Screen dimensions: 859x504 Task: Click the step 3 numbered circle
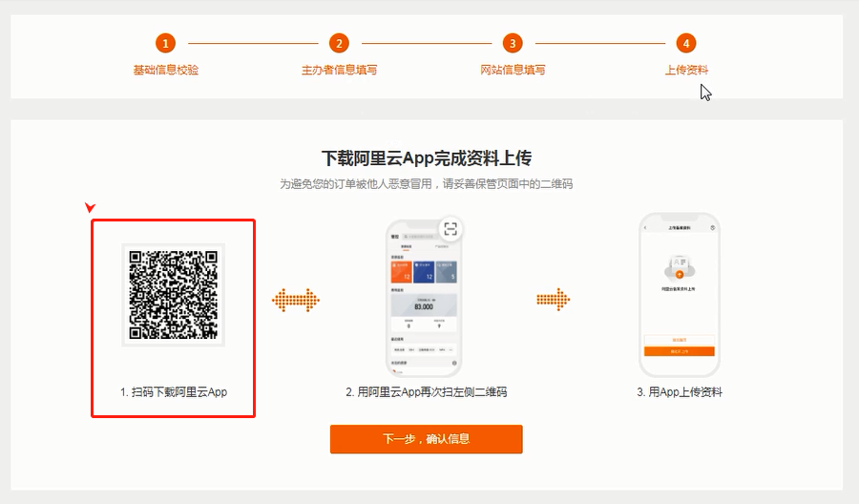[513, 43]
